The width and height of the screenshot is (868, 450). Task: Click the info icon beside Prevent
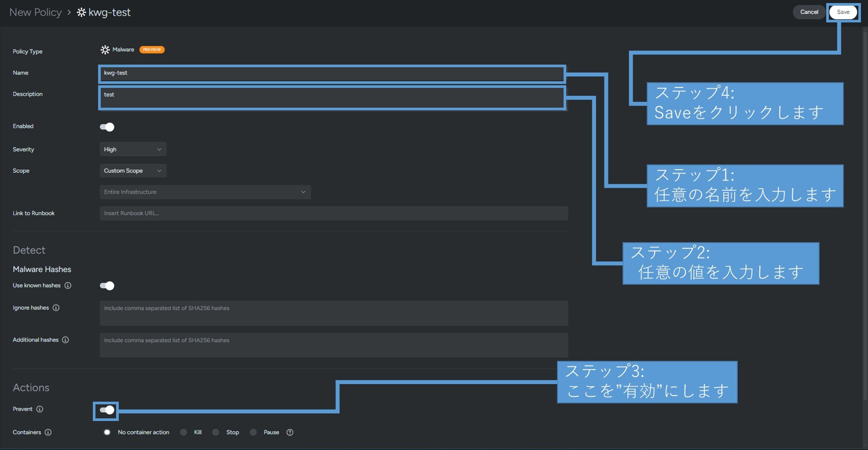tap(40, 409)
